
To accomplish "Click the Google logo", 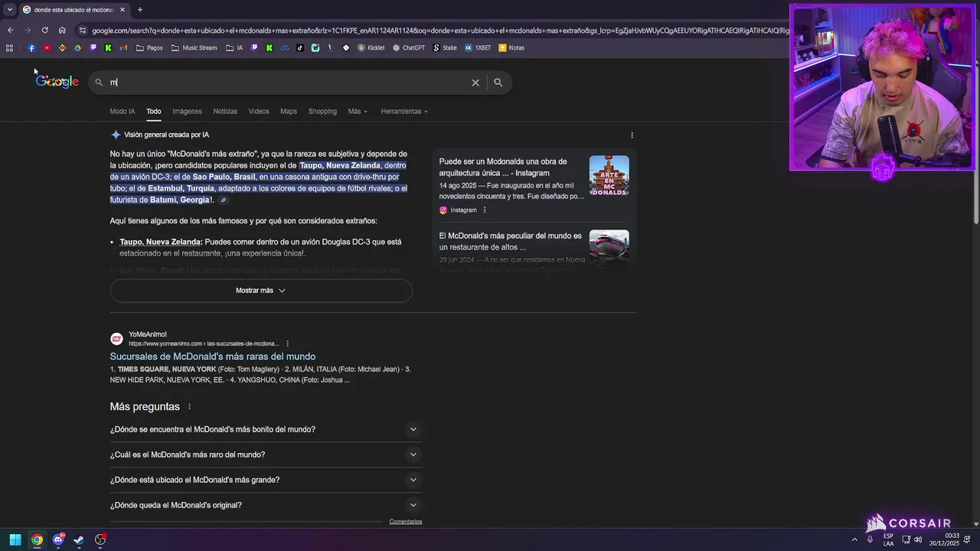I will pos(57,82).
